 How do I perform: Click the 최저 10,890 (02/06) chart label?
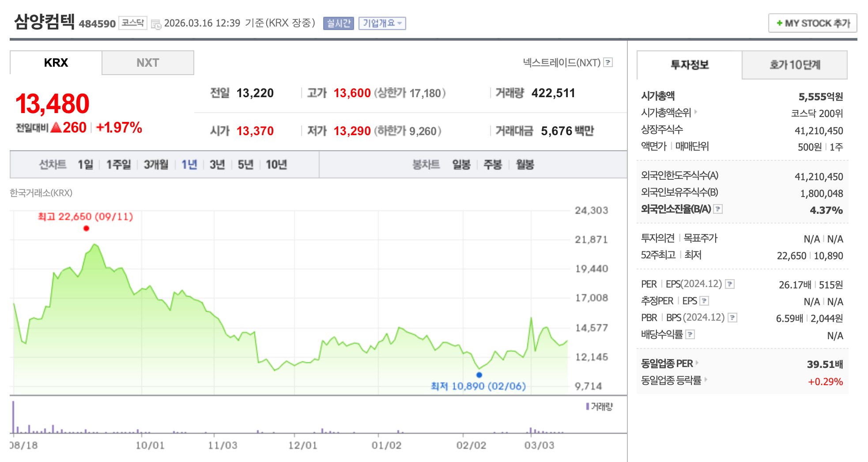[x=478, y=386]
